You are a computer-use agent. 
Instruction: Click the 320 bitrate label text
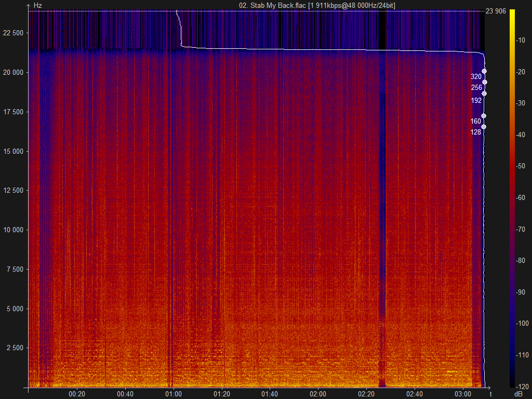pos(476,77)
